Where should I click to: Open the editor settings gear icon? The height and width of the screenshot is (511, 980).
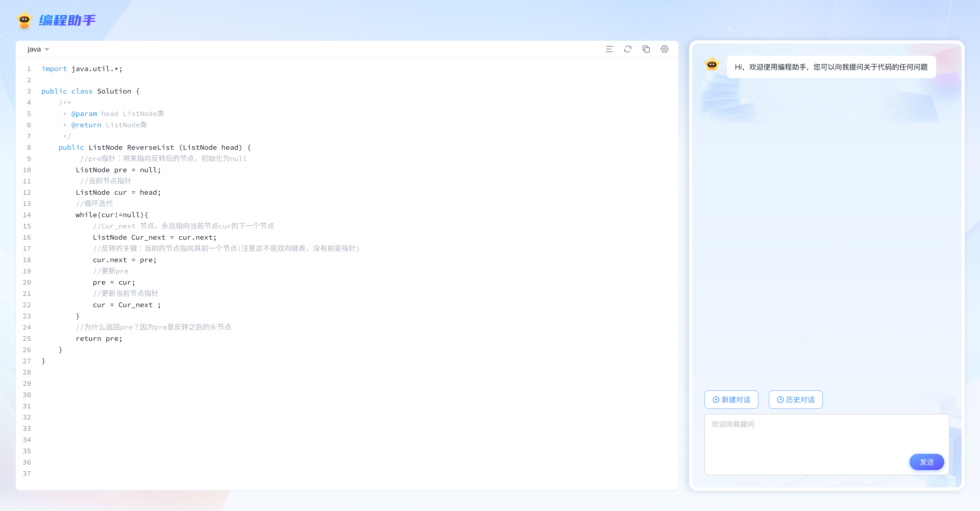coord(664,49)
